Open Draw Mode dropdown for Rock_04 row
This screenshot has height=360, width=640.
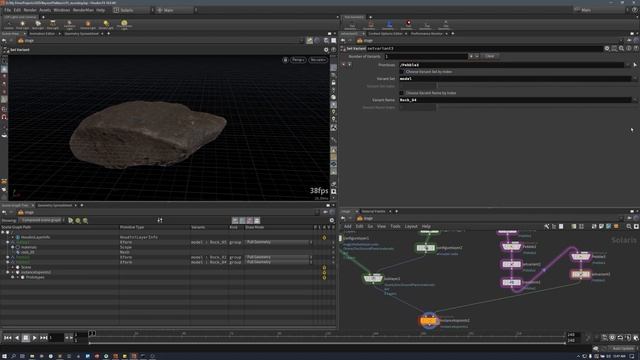[x=279, y=262]
